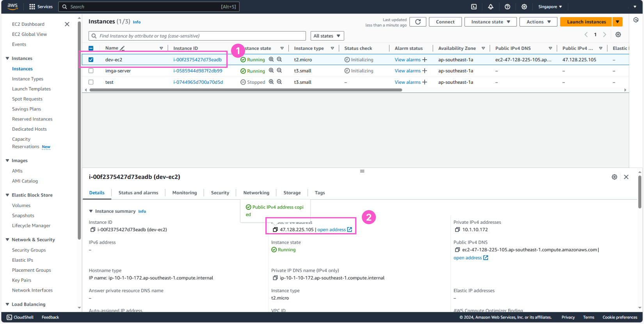Add alarm plus icon for test row
Image resolution: width=644 pixels, height=324 pixels.
(x=425, y=82)
